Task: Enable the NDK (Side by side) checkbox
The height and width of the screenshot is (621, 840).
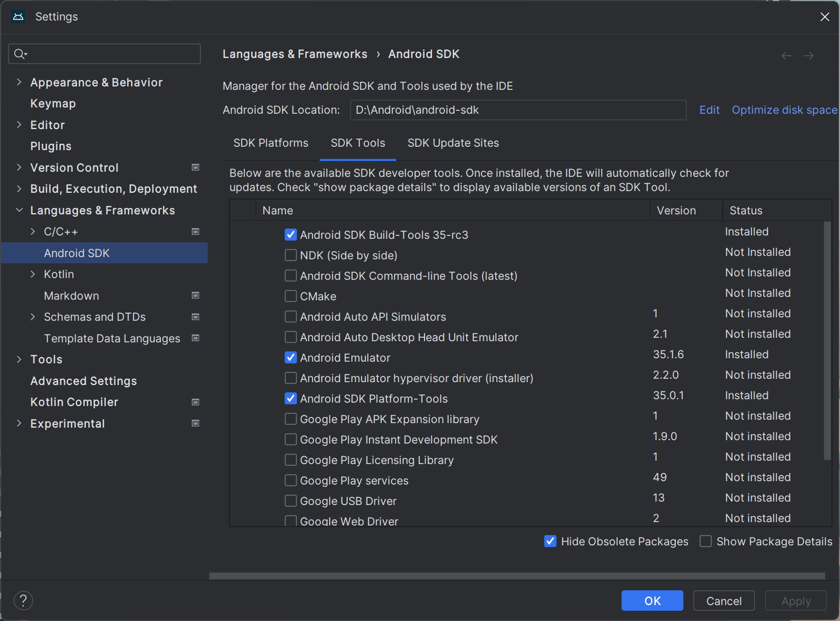Action: (x=291, y=255)
